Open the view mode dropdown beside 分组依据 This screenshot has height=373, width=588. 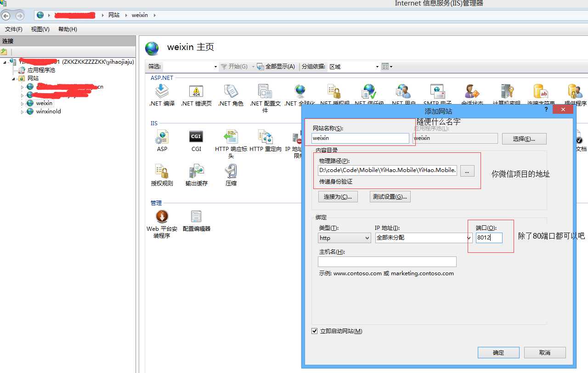pyautogui.click(x=387, y=67)
